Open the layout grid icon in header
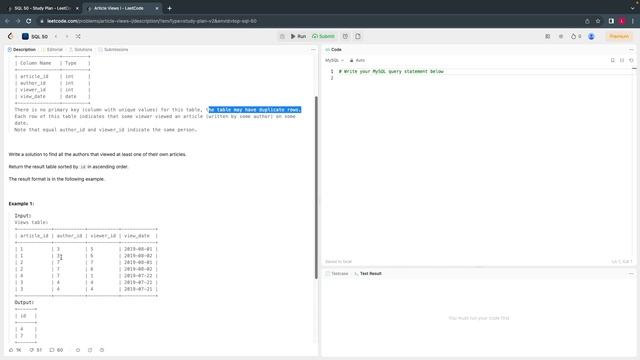The height and width of the screenshot is (360, 640). [548, 36]
